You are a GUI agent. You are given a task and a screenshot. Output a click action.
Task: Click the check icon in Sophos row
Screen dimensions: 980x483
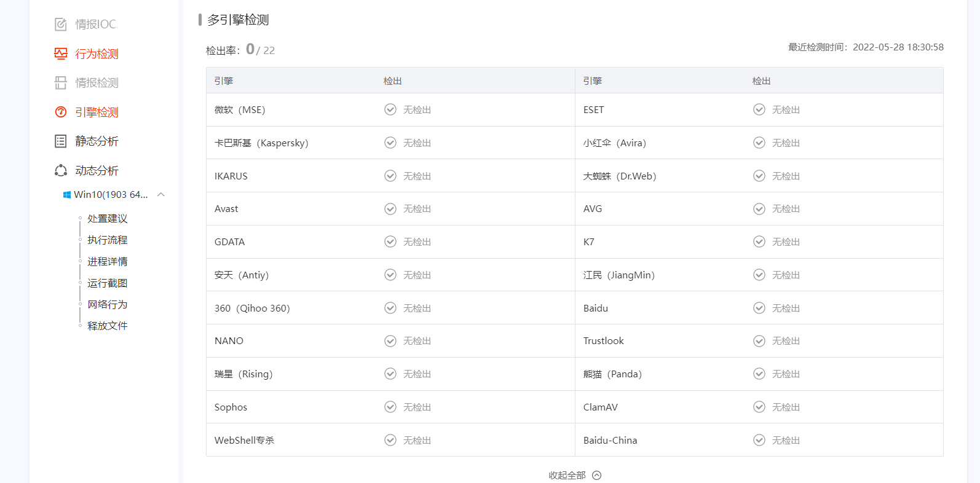click(390, 407)
